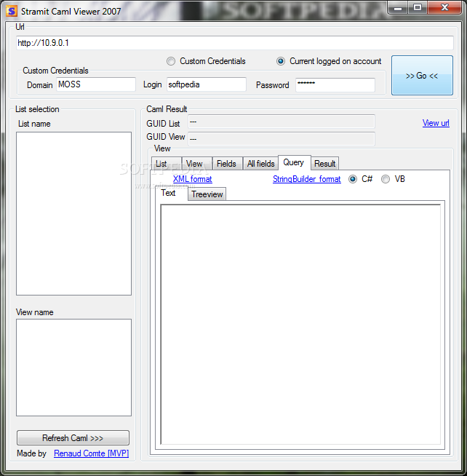The image size is (467, 476).
Task: Click inside the List name listbox
Action: click(x=73, y=213)
